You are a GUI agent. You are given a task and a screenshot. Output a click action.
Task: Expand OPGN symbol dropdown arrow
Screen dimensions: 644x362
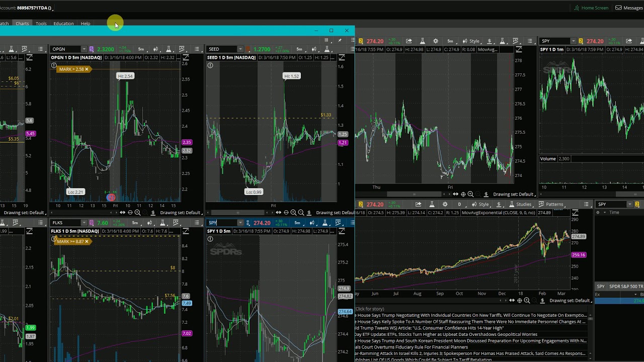[x=84, y=49]
